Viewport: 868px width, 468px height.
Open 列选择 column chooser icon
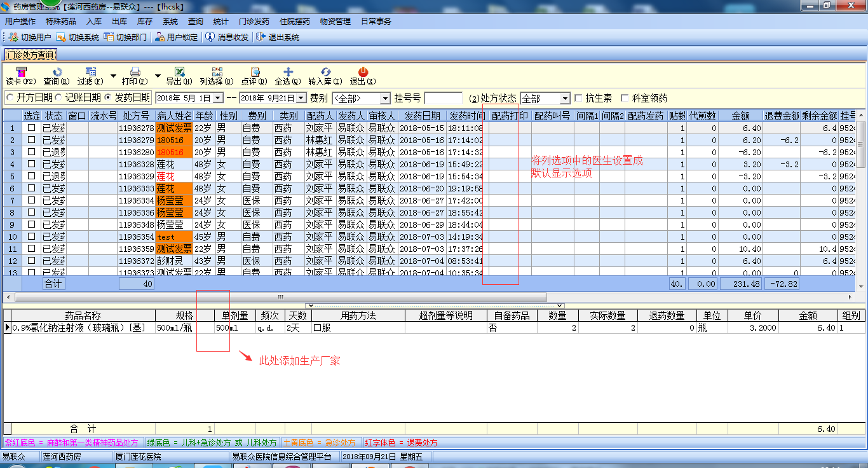point(217,72)
